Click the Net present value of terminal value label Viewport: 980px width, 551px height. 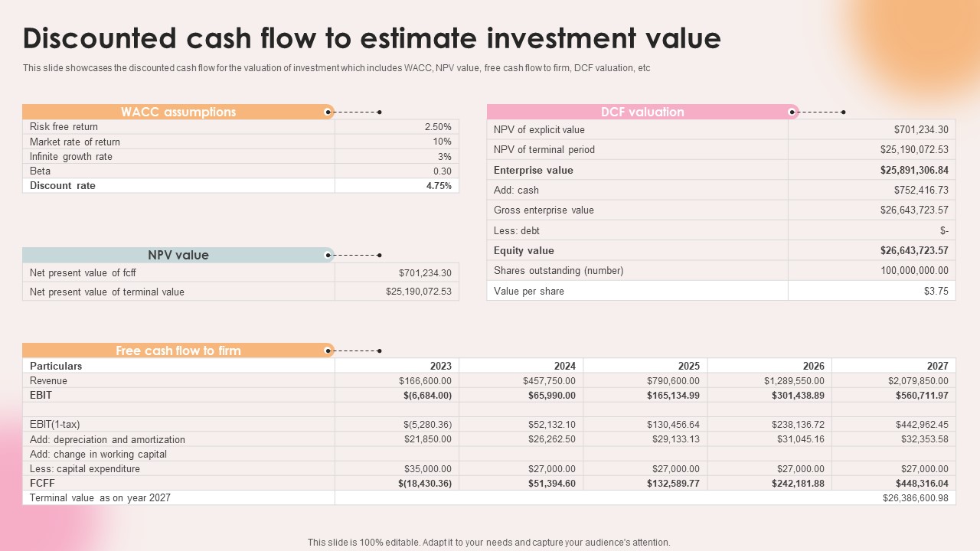pyautogui.click(x=107, y=292)
